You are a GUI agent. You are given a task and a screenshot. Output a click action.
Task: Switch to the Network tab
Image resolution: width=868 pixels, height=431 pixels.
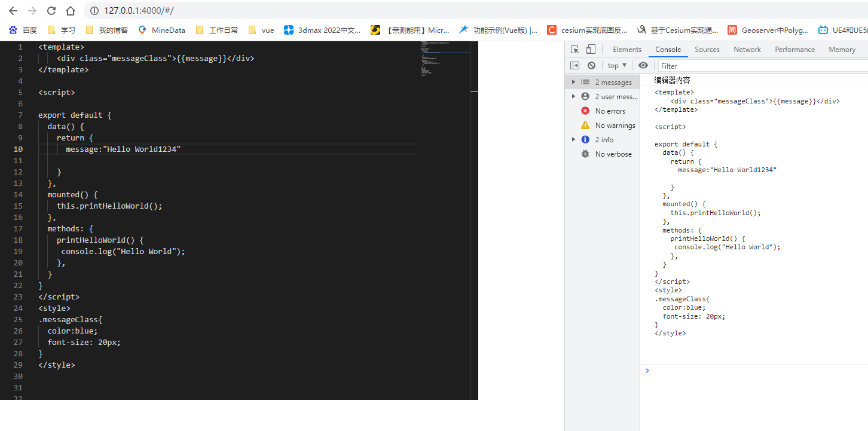pos(747,50)
